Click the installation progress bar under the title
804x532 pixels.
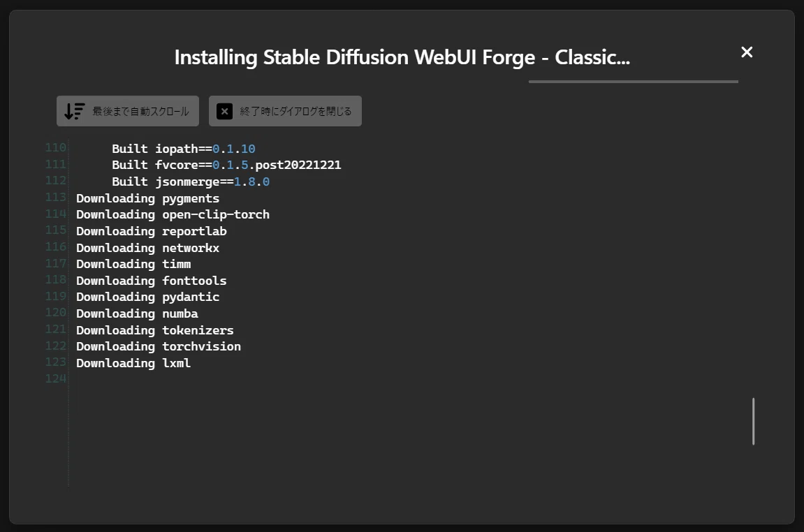(634, 82)
